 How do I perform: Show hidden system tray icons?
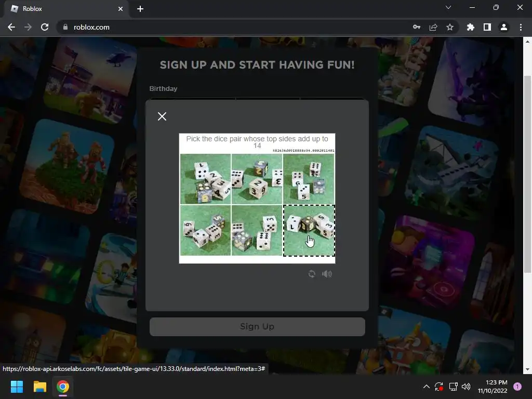pyautogui.click(x=427, y=387)
